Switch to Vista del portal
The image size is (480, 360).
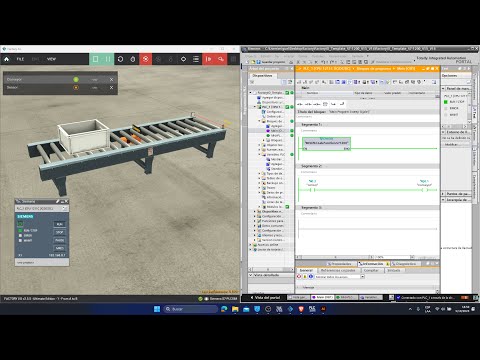[x=265, y=297]
